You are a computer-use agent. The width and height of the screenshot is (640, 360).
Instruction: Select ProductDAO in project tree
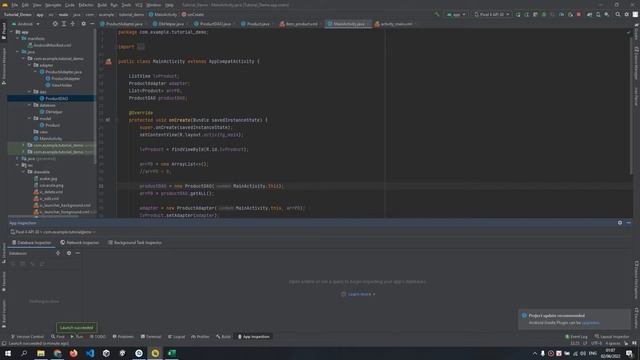click(57, 98)
